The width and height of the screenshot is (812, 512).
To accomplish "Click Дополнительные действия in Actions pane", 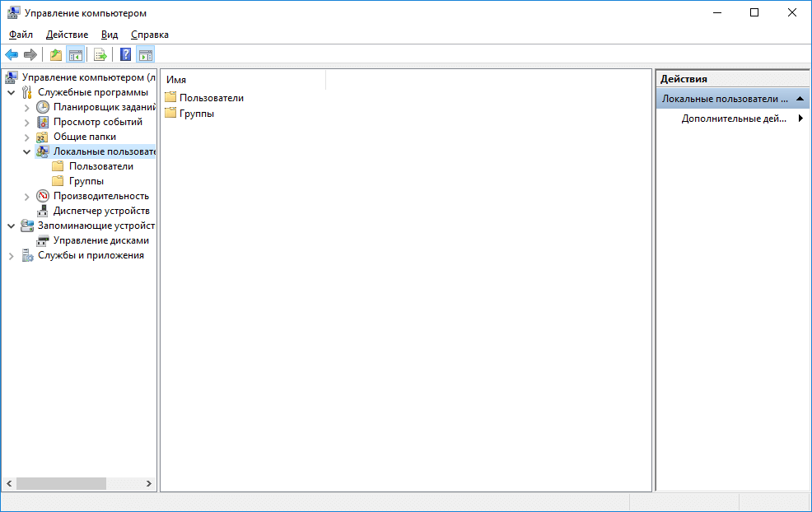I will 733,119.
